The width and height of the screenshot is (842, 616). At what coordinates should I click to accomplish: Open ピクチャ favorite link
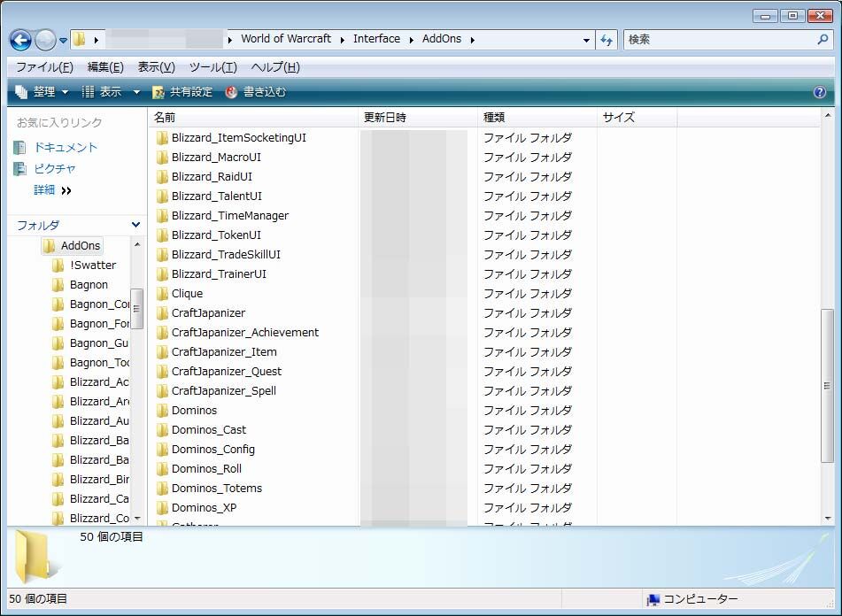pos(44,168)
